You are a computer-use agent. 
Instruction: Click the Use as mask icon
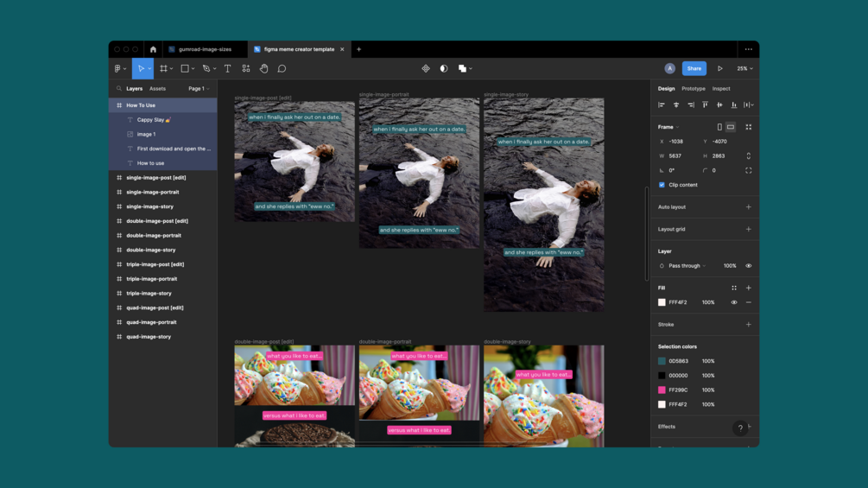[x=443, y=68]
